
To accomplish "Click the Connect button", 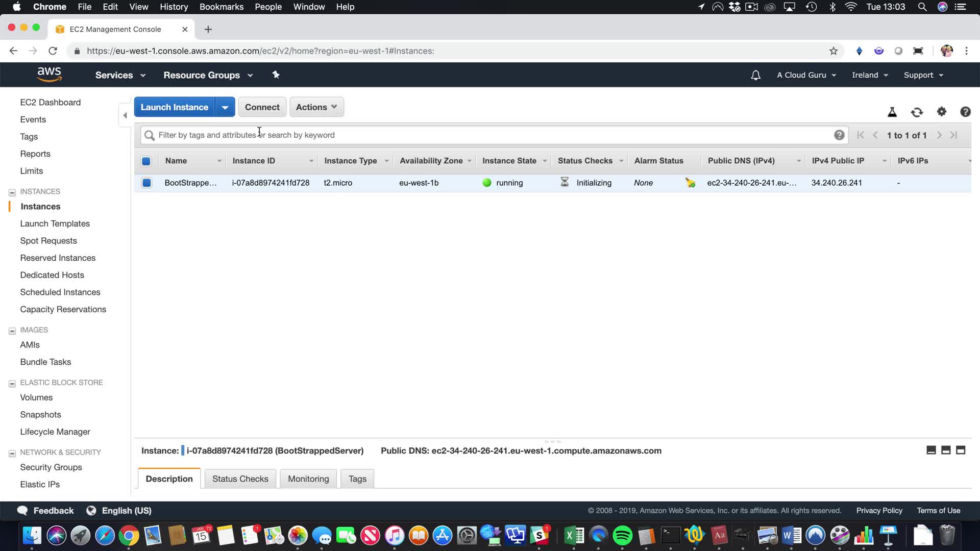I will coord(262,107).
